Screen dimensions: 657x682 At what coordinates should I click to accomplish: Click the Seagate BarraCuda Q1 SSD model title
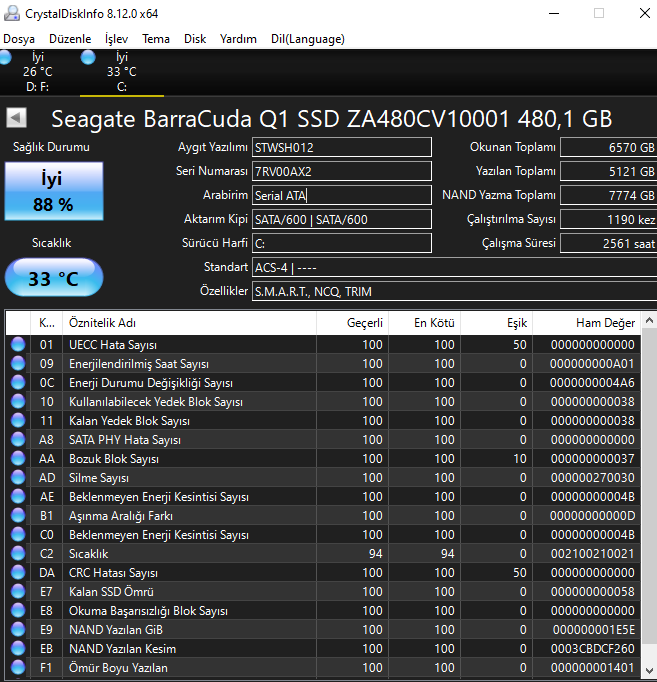tap(332, 119)
